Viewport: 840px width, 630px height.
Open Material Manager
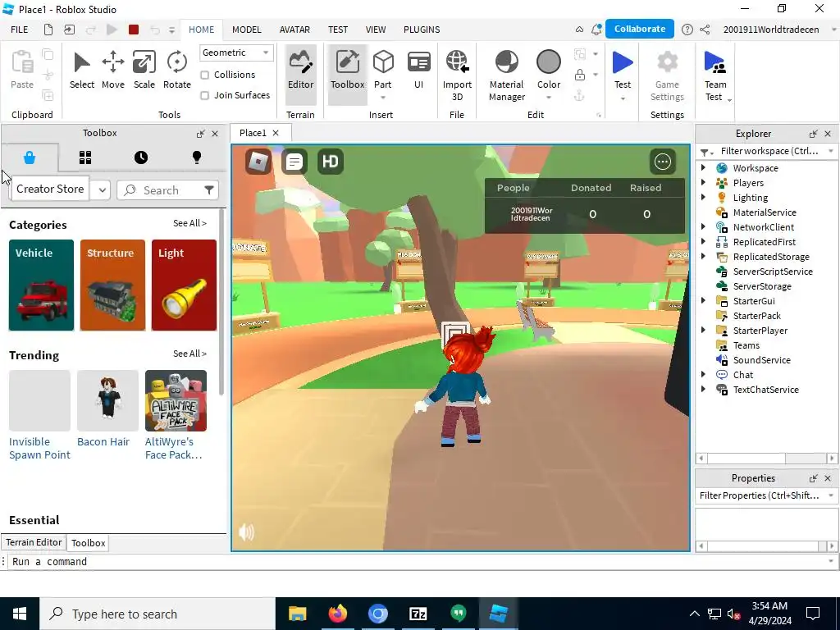point(506,75)
